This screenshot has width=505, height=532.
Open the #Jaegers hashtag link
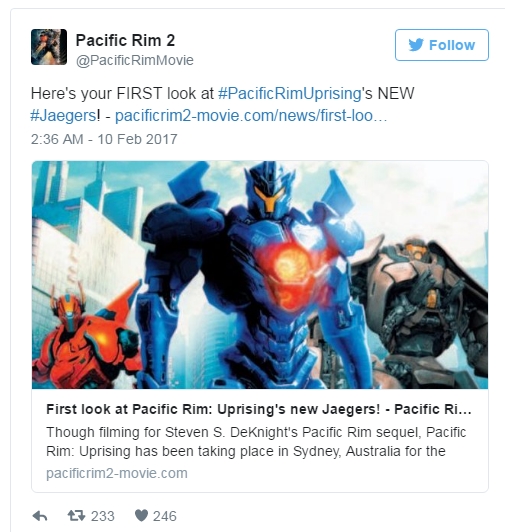[63, 116]
